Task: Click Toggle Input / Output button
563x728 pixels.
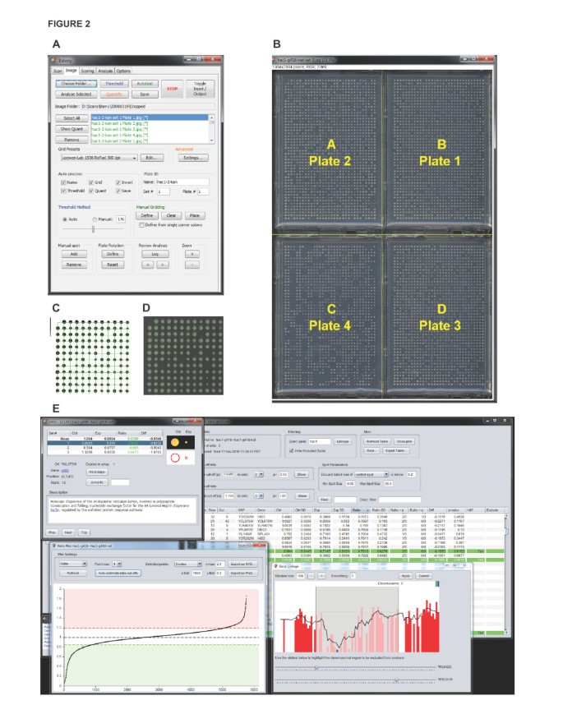Action: click(x=200, y=89)
